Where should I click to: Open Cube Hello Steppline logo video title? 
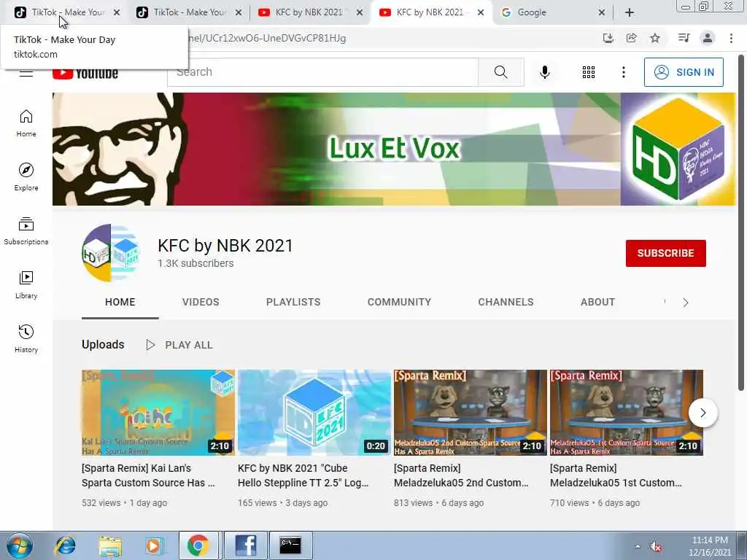click(x=303, y=475)
